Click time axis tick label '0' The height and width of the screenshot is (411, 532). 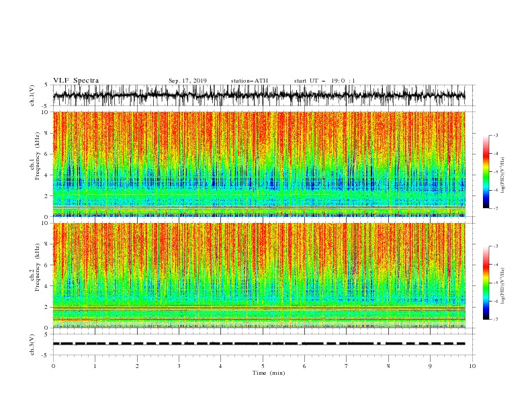pos(53,366)
